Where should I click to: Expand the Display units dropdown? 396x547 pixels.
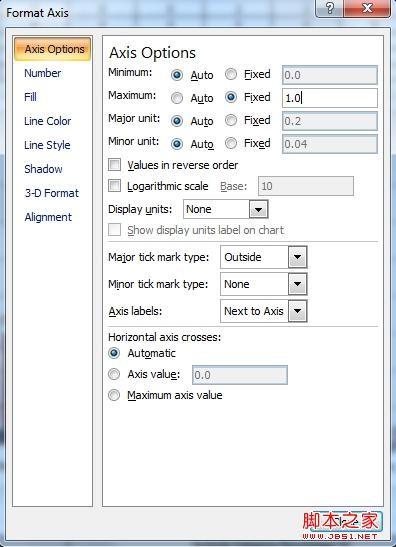(x=259, y=209)
